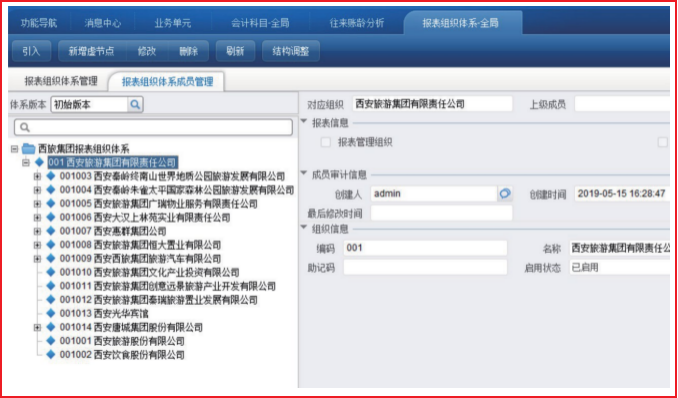Click diamond icon of 001003 node

pos(51,176)
